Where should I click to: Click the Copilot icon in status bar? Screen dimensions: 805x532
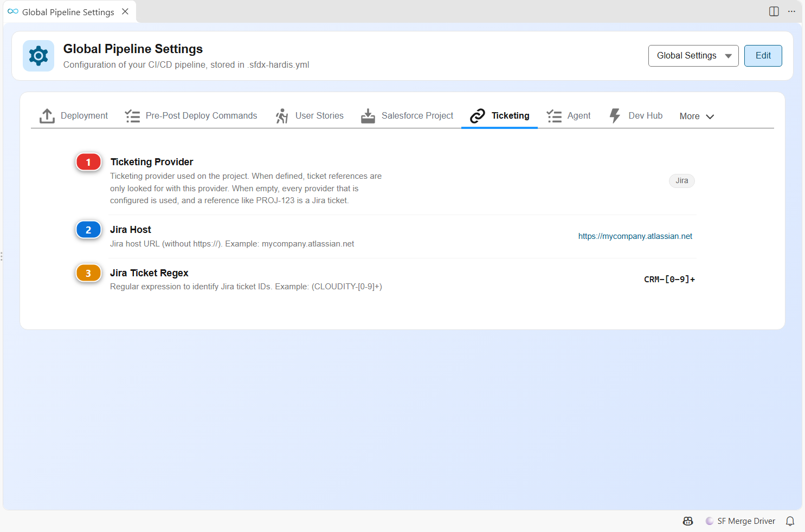point(688,521)
